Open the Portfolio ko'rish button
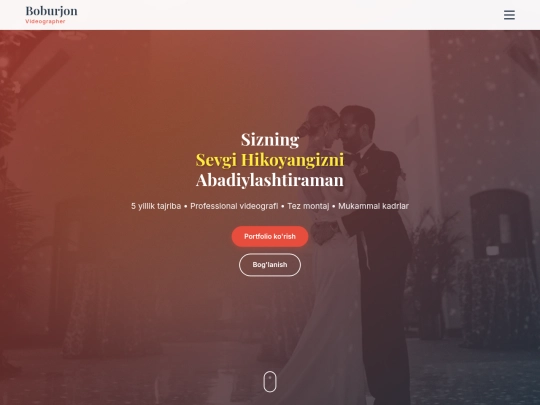 [x=270, y=237]
